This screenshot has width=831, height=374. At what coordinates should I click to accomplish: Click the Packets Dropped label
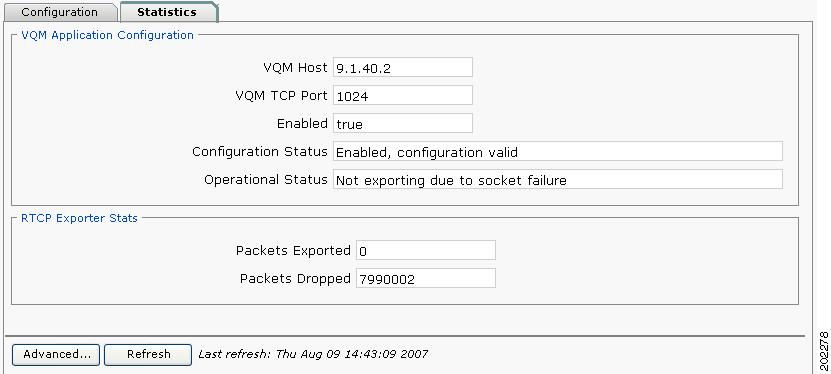(x=295, y=278)
